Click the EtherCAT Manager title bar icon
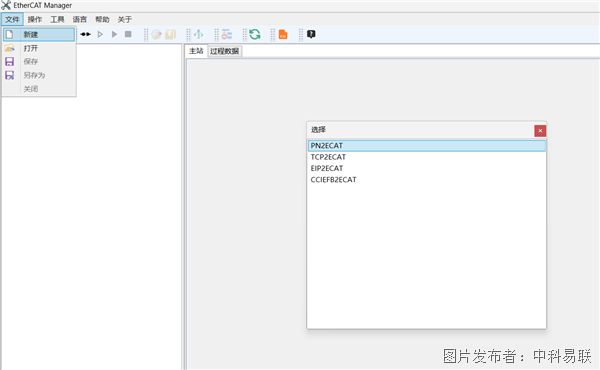The width and height of the screenshot is (600, 370). coord(6,5)
